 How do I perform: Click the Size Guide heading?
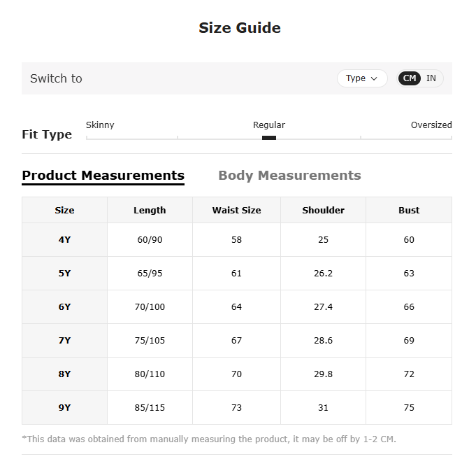[x=240, y=28]
